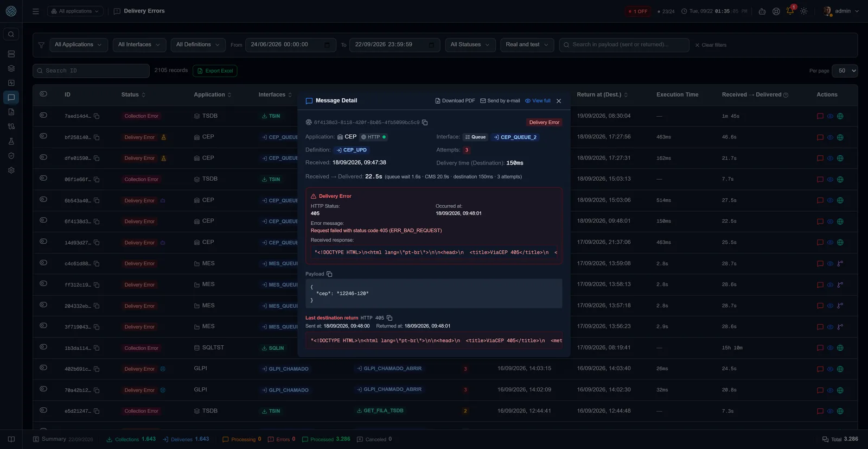Viewport: 868px width, 449px height.
Task: Copy the message ID in Message Detail
Action: [425, 123]
